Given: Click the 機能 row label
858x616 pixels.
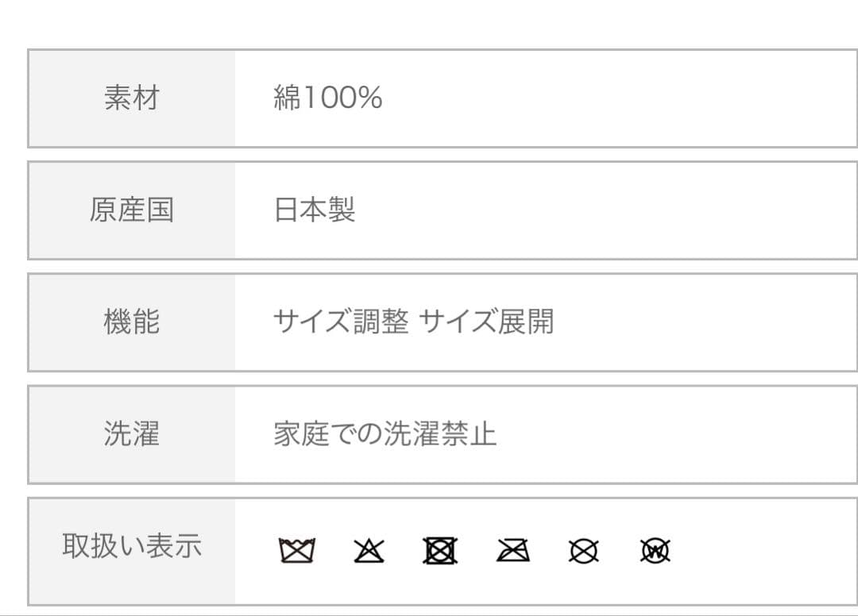Looking at the screenshot, I should (132, 322).
